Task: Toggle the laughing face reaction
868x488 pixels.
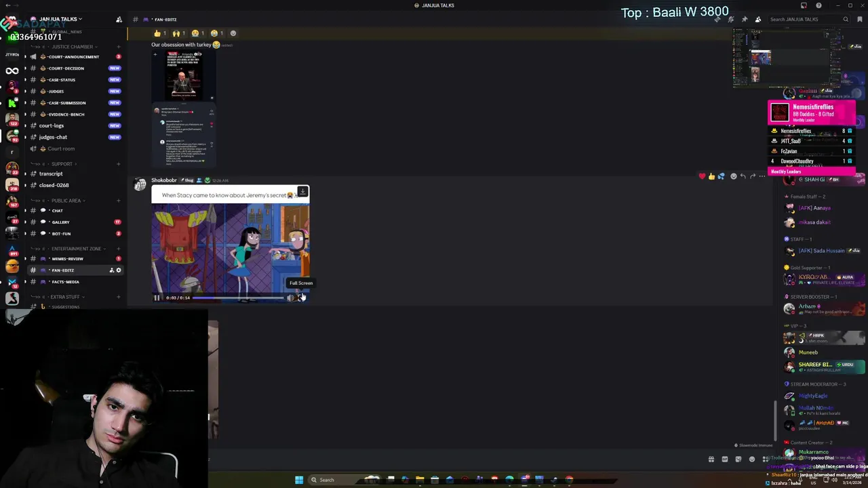Action: (216, 33)
